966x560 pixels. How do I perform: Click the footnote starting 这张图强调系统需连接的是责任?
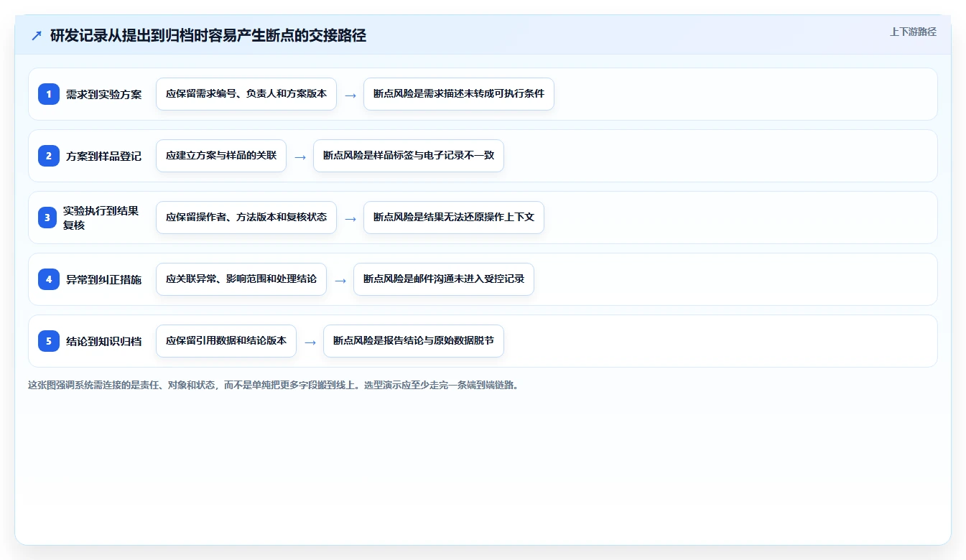(x=273, y=385)
